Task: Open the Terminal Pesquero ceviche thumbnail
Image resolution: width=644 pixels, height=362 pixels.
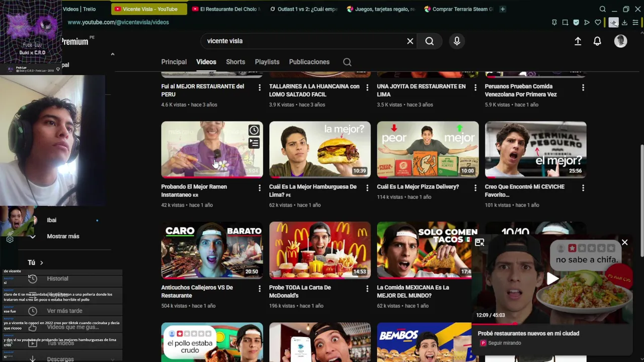Action: tap(536, 149)
